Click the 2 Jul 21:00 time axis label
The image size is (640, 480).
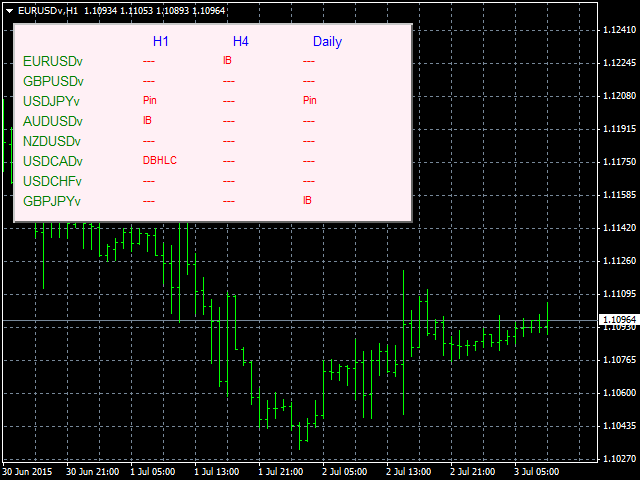pyautogui.click(x=473, y=472)
